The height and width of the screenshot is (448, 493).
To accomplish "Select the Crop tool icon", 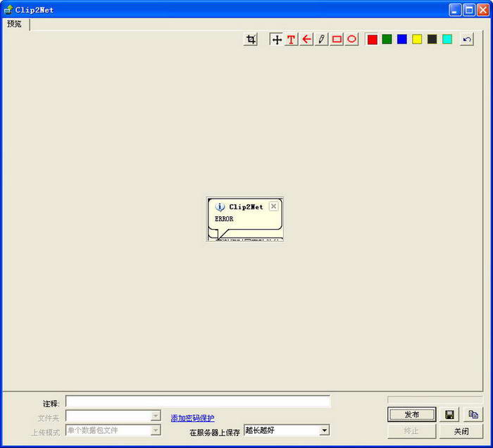I will coord(251,39).
